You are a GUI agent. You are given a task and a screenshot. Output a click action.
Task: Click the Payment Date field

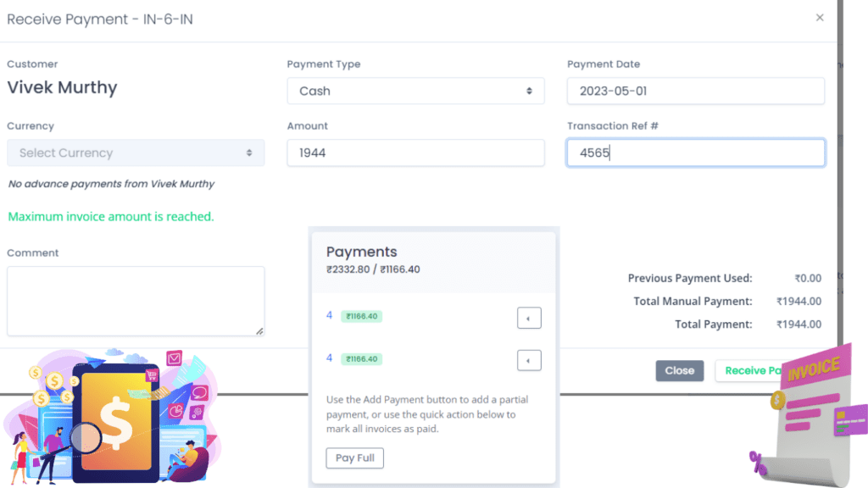click(696, 91)
